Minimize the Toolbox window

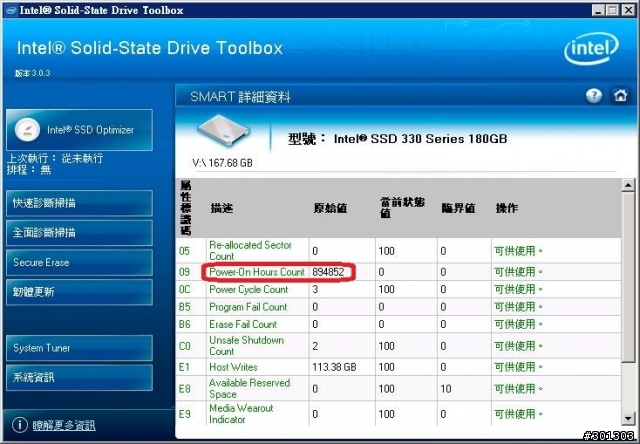(x=599, y=10)
